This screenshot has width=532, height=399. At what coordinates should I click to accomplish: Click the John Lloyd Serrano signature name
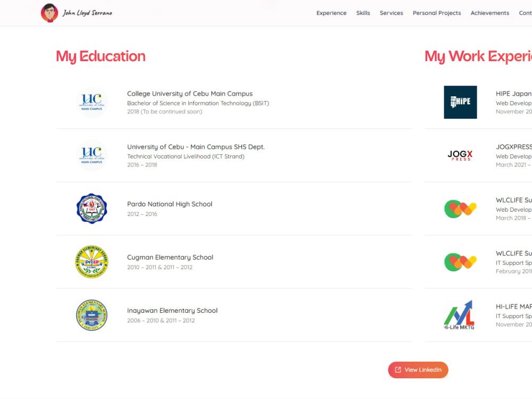pos(87,13)
